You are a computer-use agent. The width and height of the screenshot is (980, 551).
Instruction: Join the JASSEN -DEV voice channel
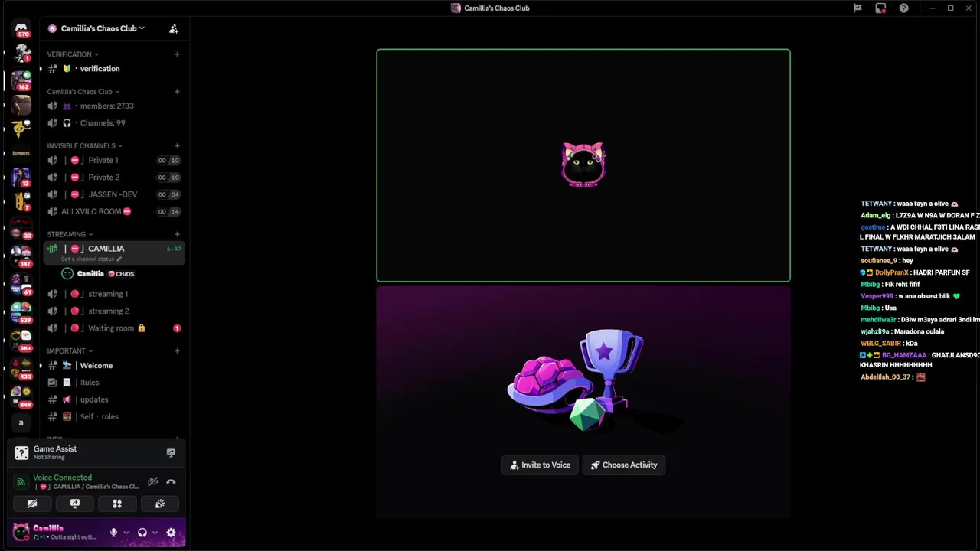coord(113,194)
